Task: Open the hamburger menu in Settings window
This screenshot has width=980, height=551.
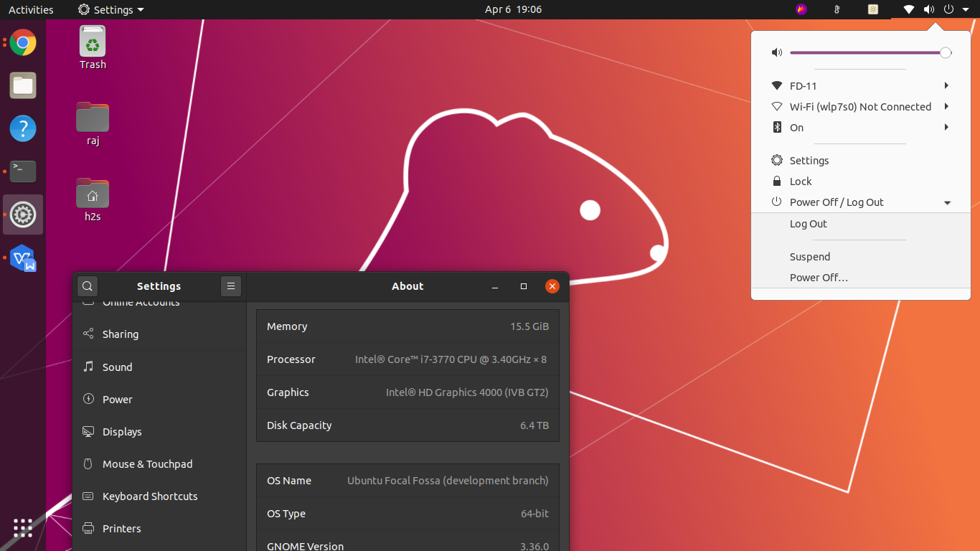Action: [x=231, y=286]
